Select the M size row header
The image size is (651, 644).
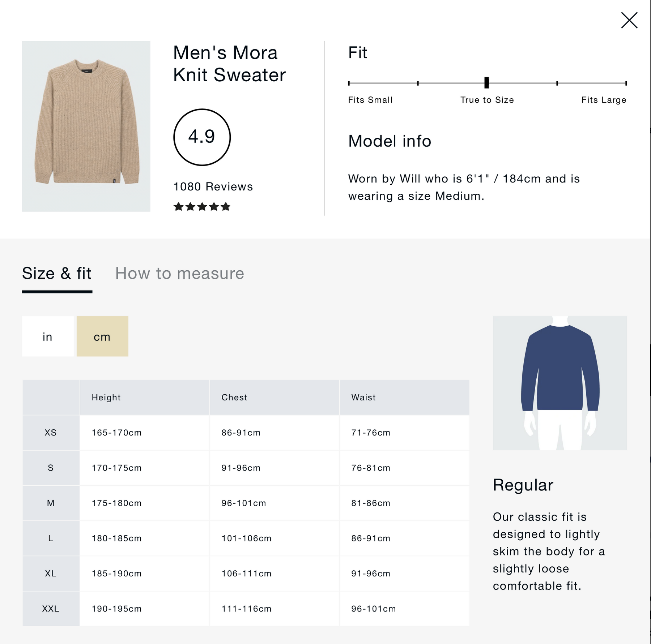[x=51, y=503]
